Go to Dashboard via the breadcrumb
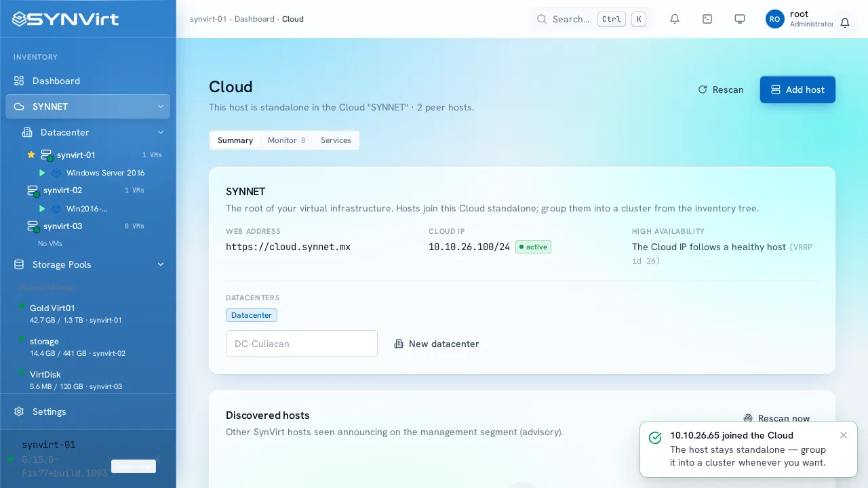Screen dimensions: 868x488 (254, 19)
